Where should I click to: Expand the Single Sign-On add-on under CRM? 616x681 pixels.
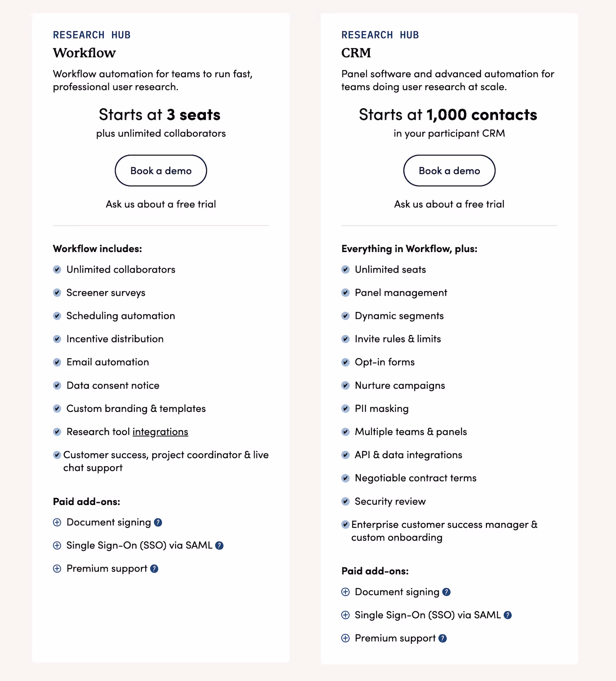pos(346,615)
